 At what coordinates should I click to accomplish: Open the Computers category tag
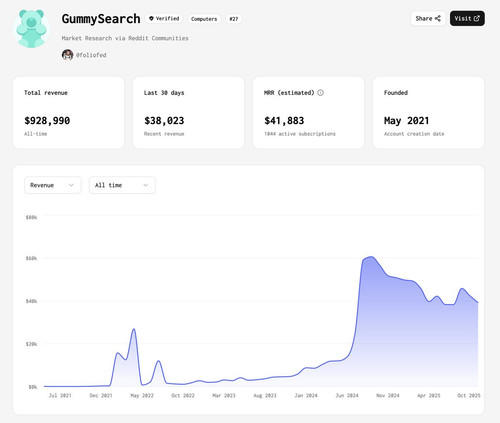tap(204, 19)
